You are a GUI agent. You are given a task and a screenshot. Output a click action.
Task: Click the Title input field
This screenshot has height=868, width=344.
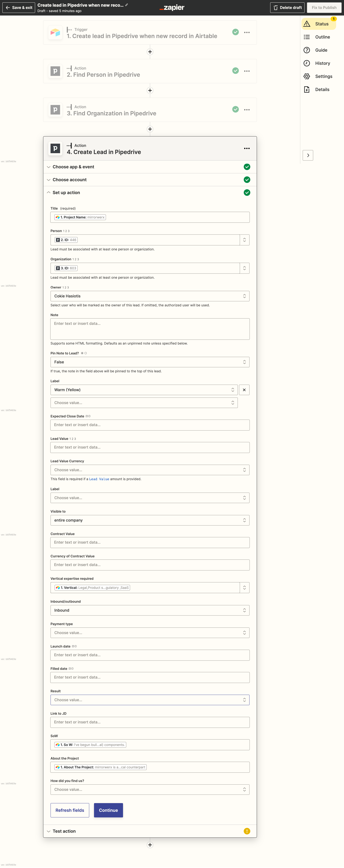pyautogui.click(x=150, y=217)
